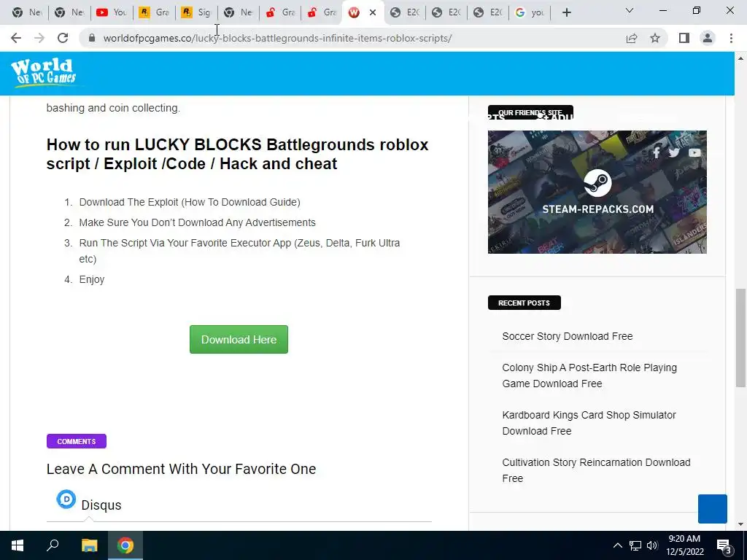Viewport: 747px width, 560px height.
Task: Click the purple Comments label
Action: click(x=76, y=441)
